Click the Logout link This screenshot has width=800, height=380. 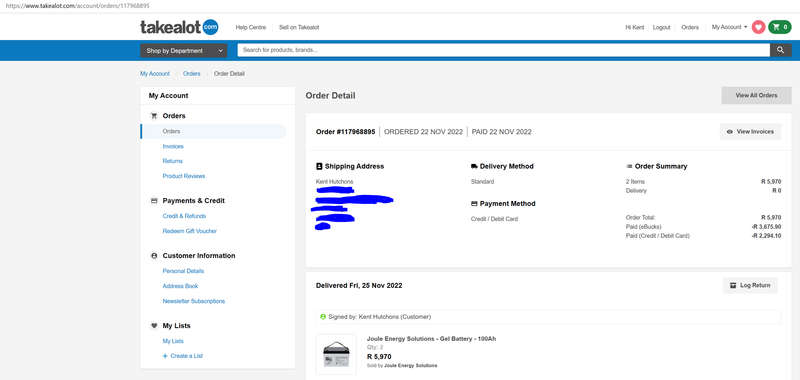coord(661,28)
